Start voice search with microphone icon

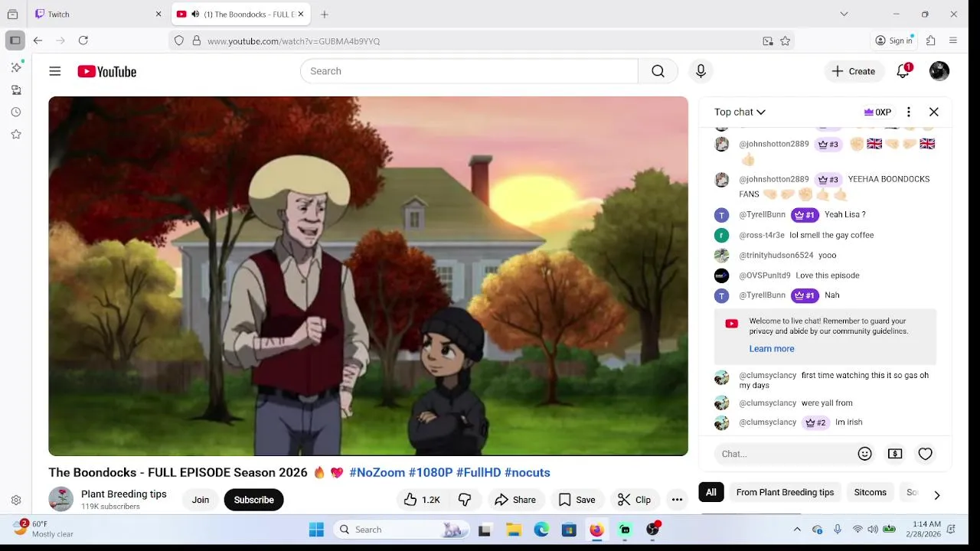(x=701, y=71)
